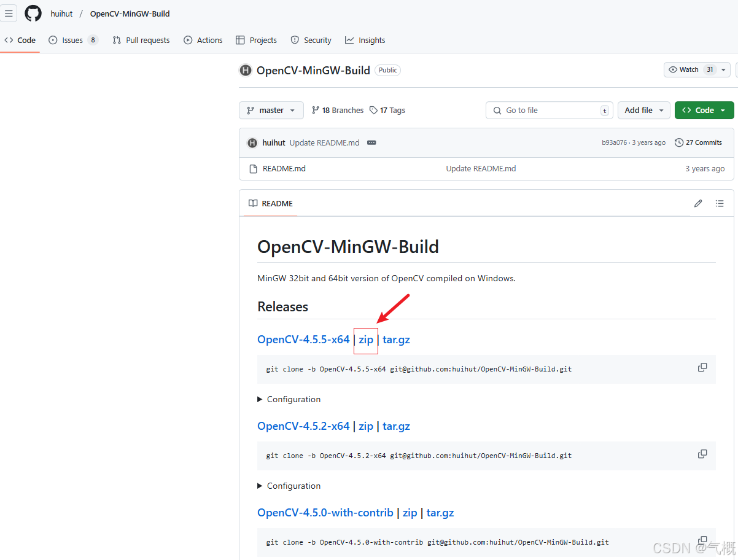
Task: Click the Tags label with tag icon
Action: click(387, 110)
